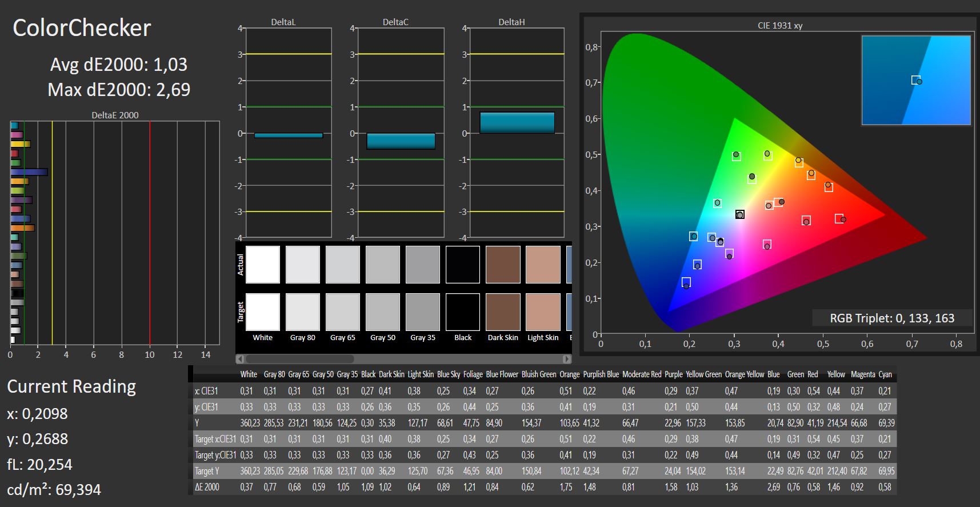Click the swatch scrollbar's right arrow
The width and height of the screenshot is (980, 507).
[x=567, y=359]
